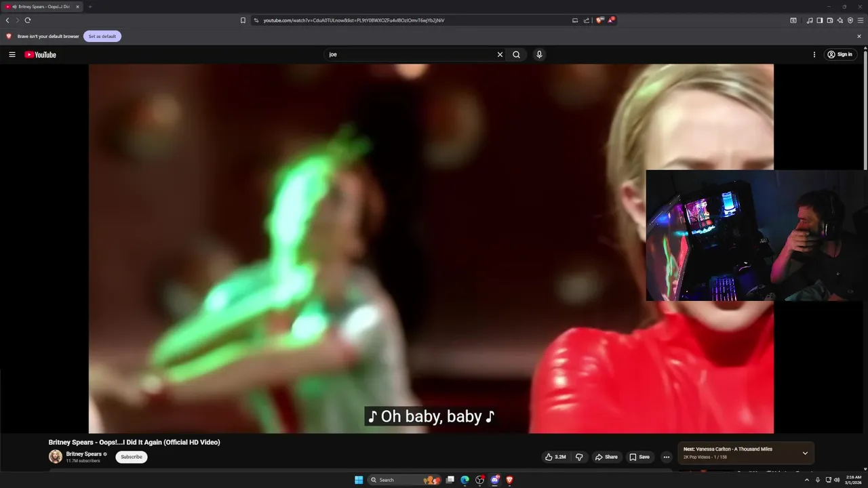Open volume control in system tray
Image resolution: width=868 pixels, height=488 pixels.
[x=836, y=480]
